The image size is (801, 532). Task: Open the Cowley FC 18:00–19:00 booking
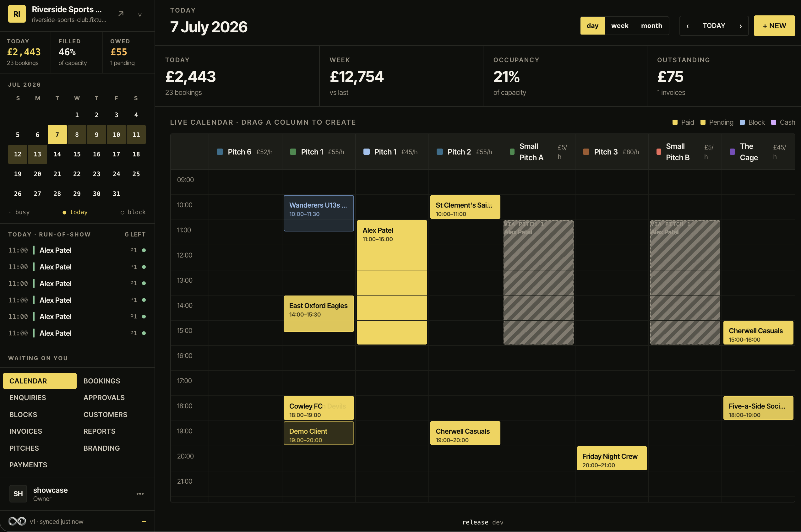pos(319,408)
